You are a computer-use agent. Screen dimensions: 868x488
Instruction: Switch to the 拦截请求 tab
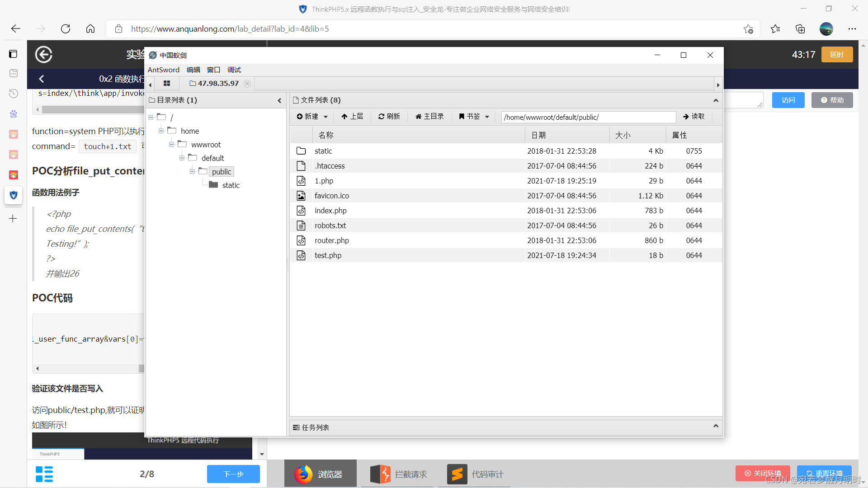point(398,474)
